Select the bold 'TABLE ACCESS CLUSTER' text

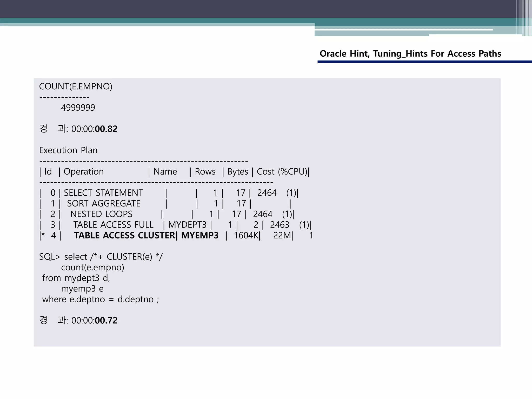[125, 236]
